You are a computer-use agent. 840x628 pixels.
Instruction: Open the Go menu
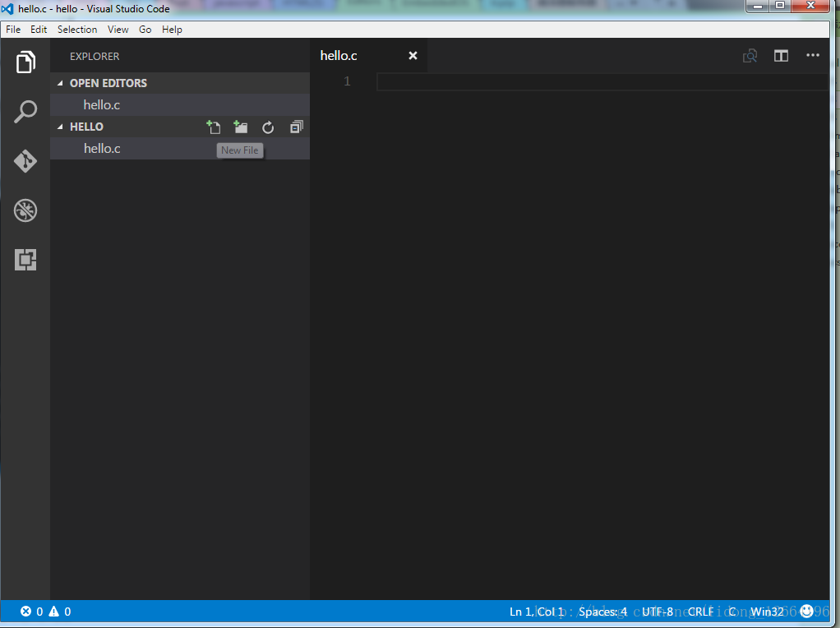pos(145,30)
